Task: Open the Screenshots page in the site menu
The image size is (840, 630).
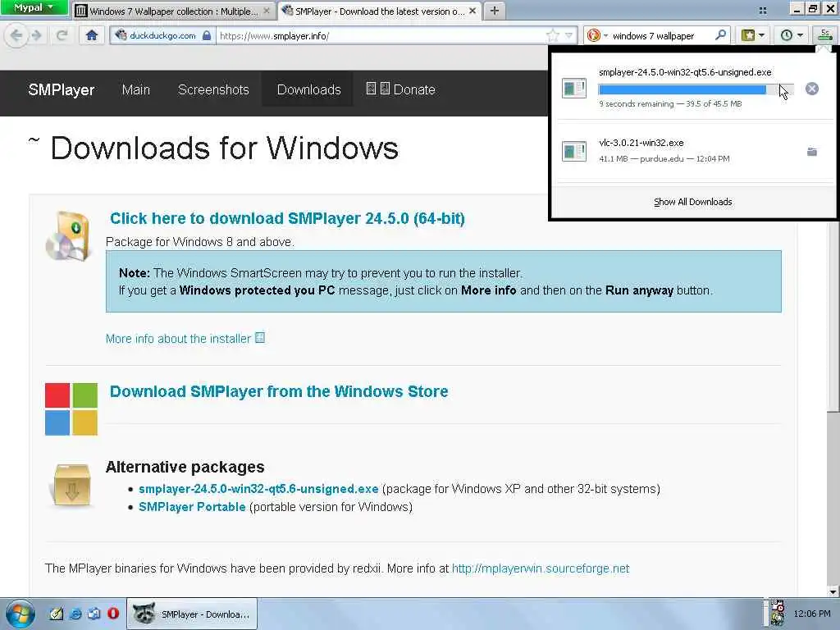Action: tap(213, 89)
